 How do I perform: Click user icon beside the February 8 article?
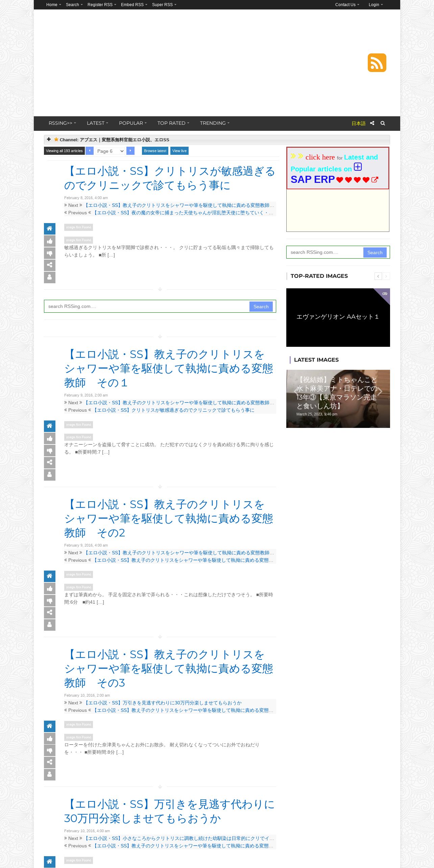pyautogui.click(x=50, y=277)
